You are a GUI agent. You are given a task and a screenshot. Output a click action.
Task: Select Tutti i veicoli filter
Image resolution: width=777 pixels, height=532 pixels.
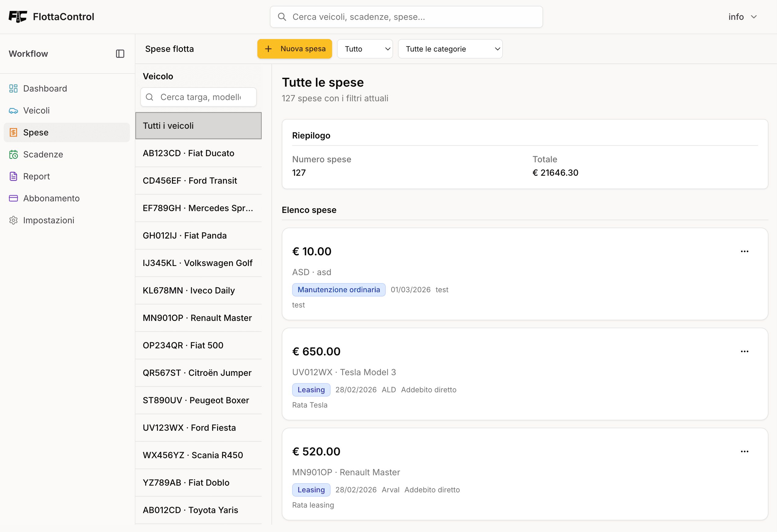coord(198,126)
